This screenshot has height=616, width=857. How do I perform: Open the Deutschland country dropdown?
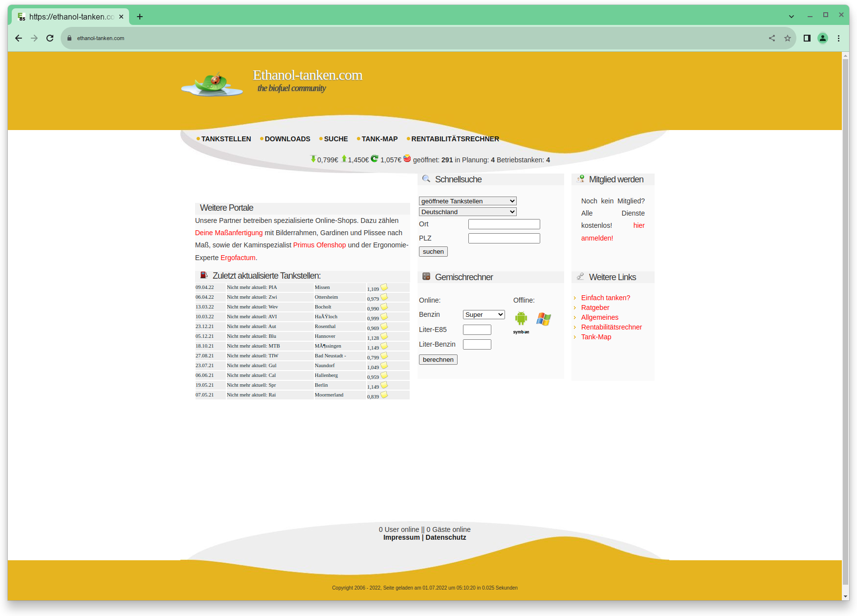coord(468,212)
